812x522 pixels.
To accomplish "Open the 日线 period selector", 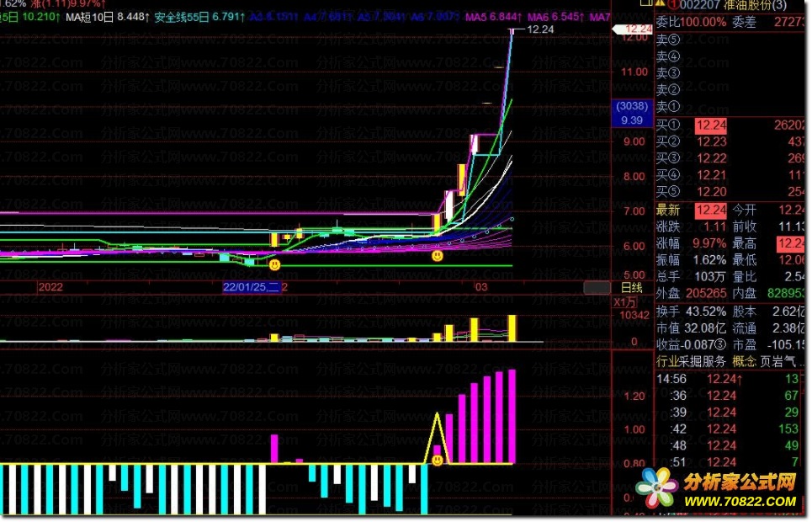I will click(632, 288).
